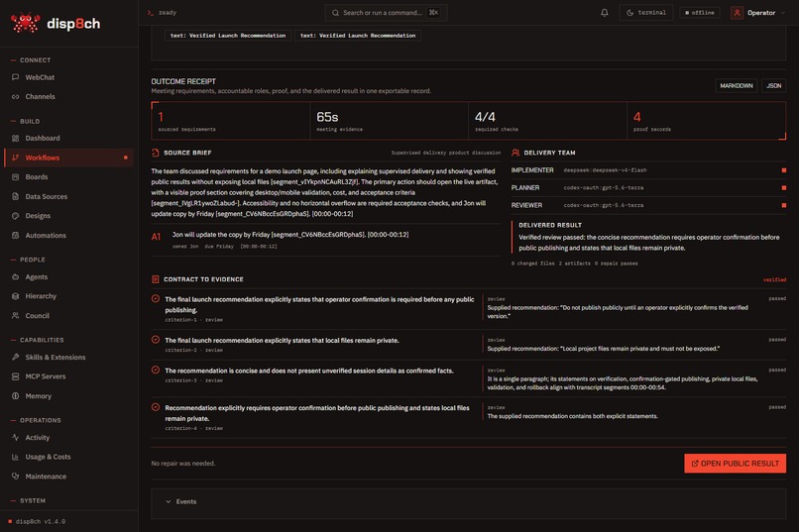Image resolution: width=799 pixels, height=532 pixels.
Task: Click REVIEWER row red status dot
Action: coord(784,206)
